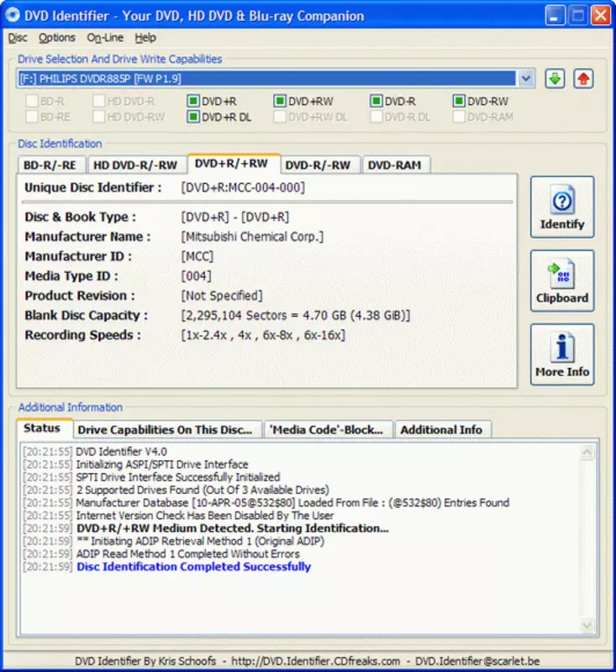Click the Product Revision value Not Specified
This screenshot has height=672, width=616.
[221, 296]
